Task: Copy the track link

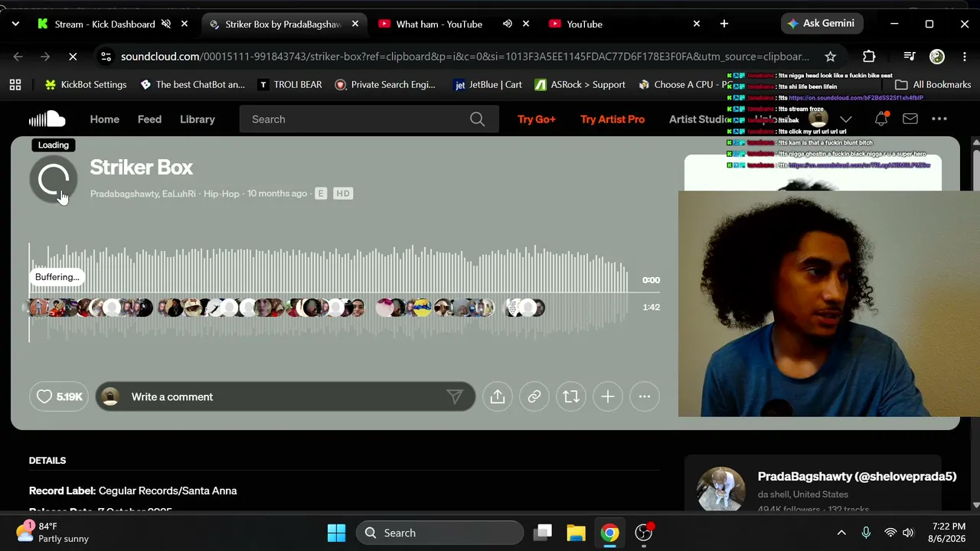Action: (534, 396)
